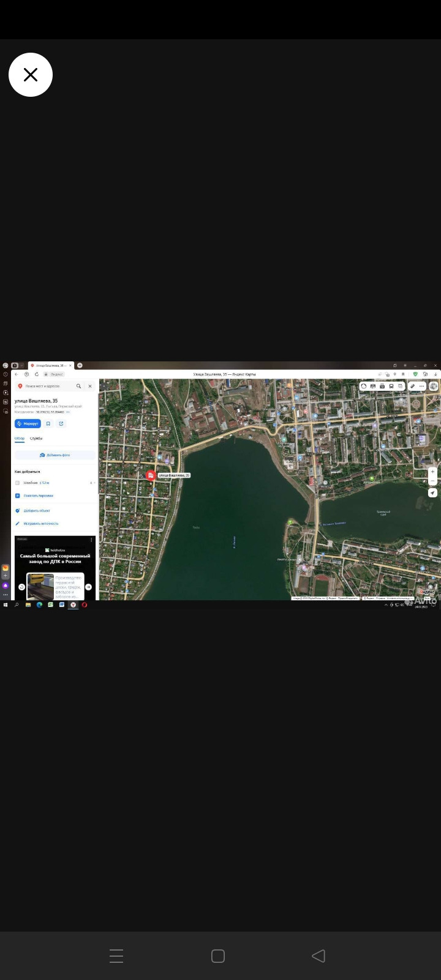The height and width of the screenshot is (980, 441).
Task: Click the red map marker at Вашляева 35
Action: [x=150, y=475]
